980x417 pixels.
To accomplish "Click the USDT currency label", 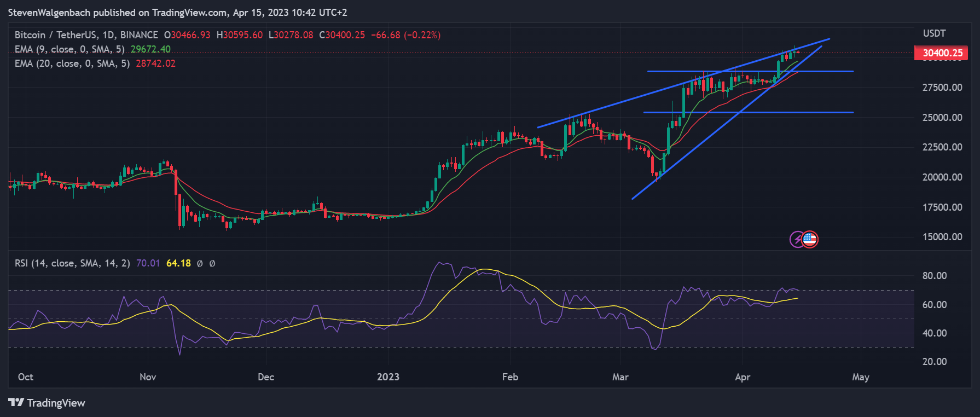I will pyautogui.click(x=935, y=33).
